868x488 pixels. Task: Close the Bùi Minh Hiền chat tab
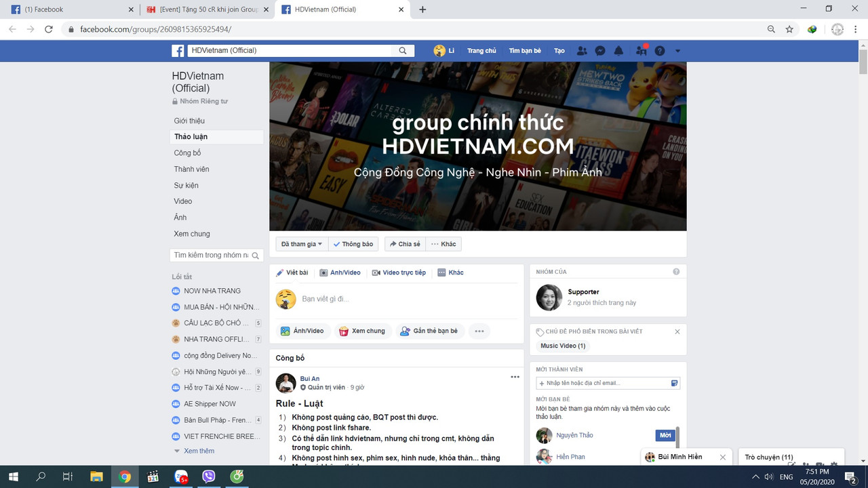pos(723,457)
